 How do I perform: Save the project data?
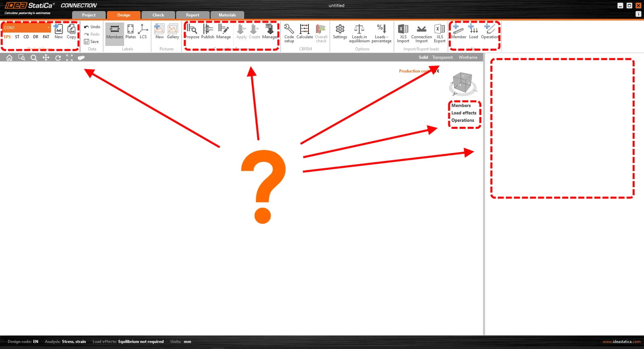pos(91,41)
